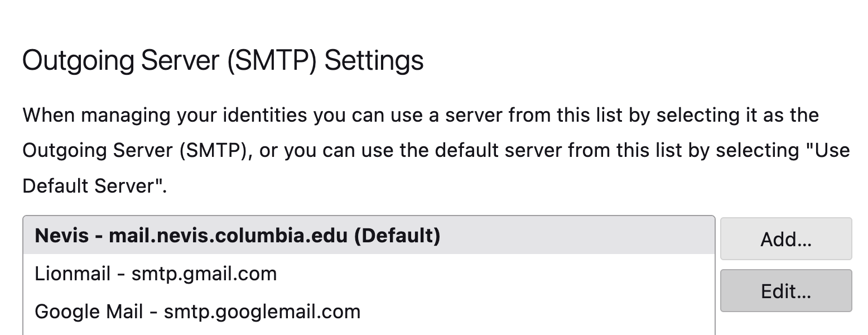Select the Google Mail smtp.googlemail.com server
The image size is (868, 335).
click(195, 312)
